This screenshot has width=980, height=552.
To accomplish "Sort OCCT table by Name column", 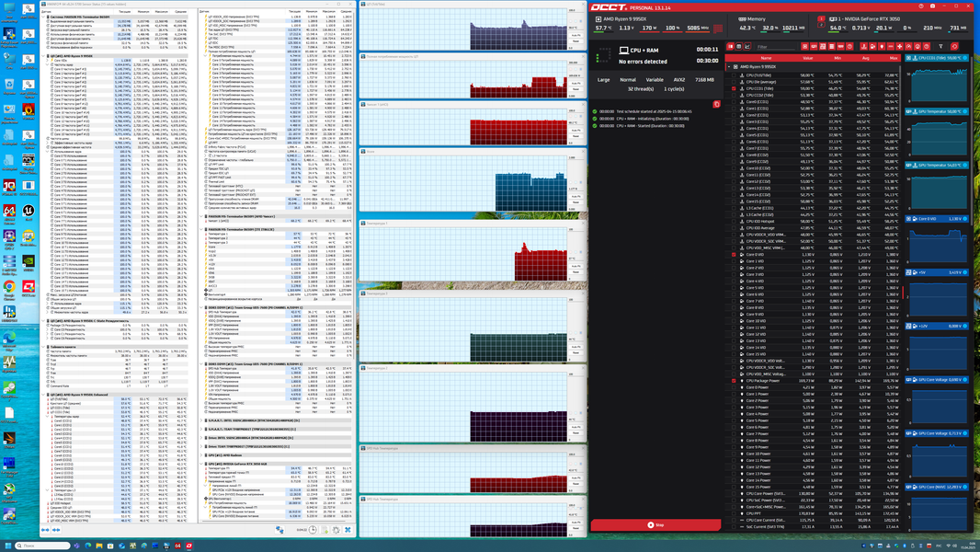I will 766,58.
